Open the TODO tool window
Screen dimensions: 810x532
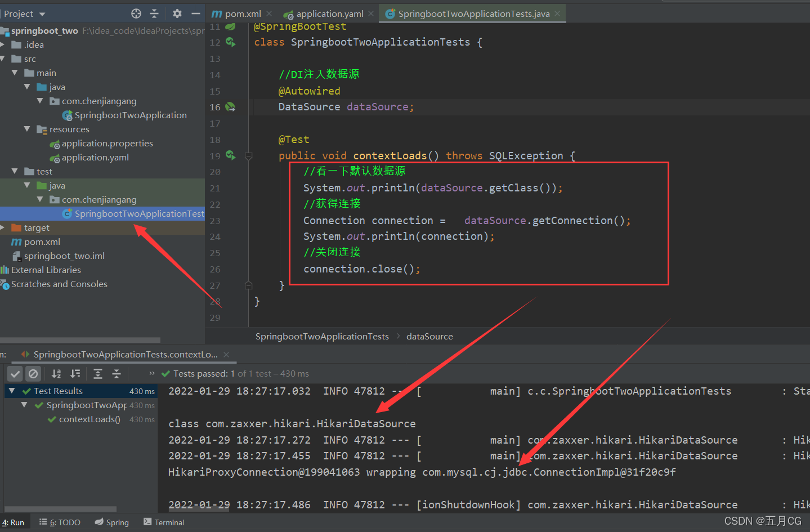[60, 522]
